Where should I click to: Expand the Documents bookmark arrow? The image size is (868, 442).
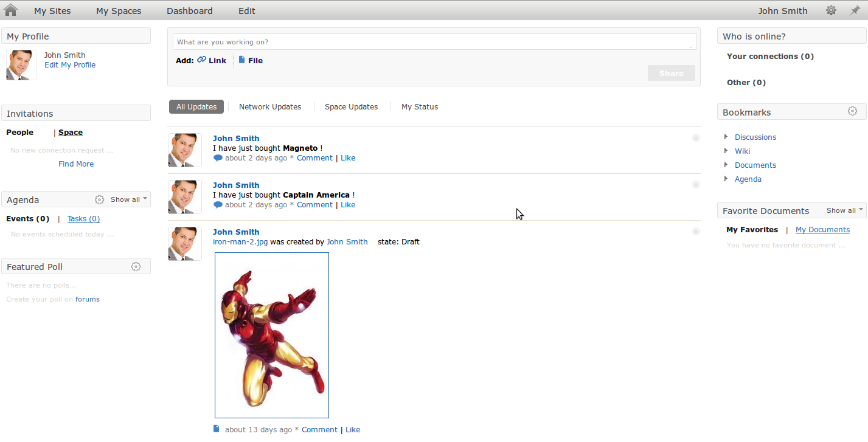pyautogui.click(x=726, y=165)
